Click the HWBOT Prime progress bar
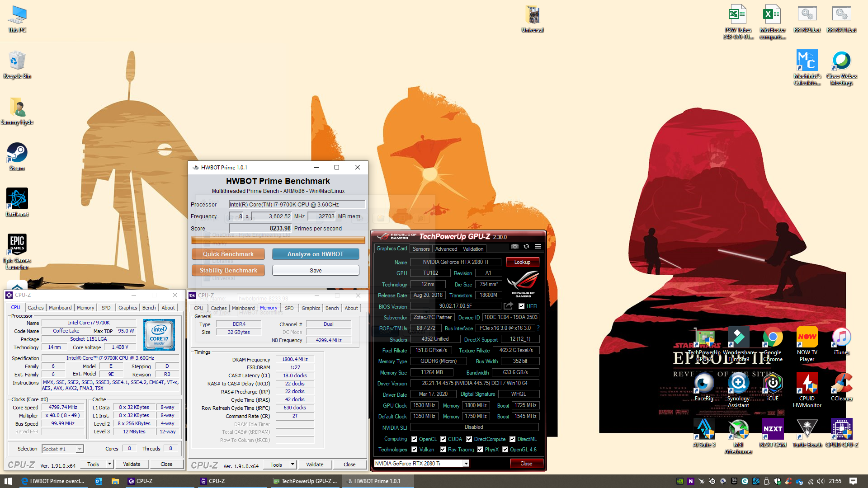The width and height of the screenshot is (868, 488). tap(278, 240)
